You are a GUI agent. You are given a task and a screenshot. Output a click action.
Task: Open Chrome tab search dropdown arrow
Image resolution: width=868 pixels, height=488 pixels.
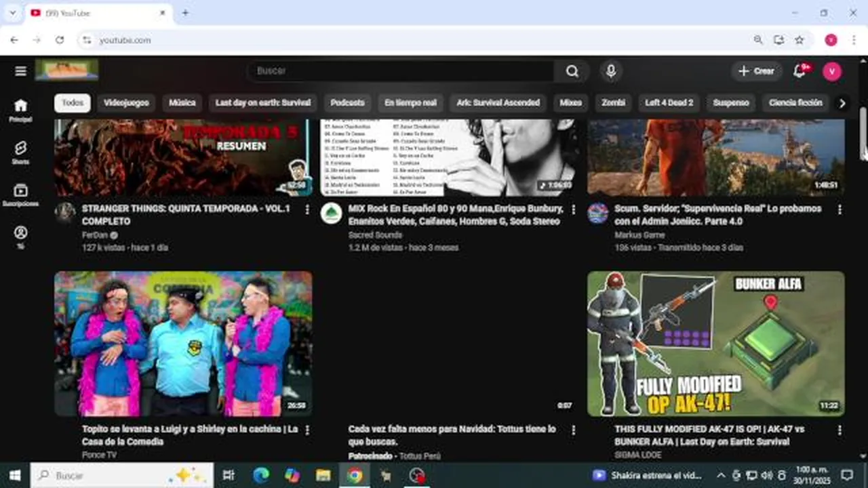point(12,13)
